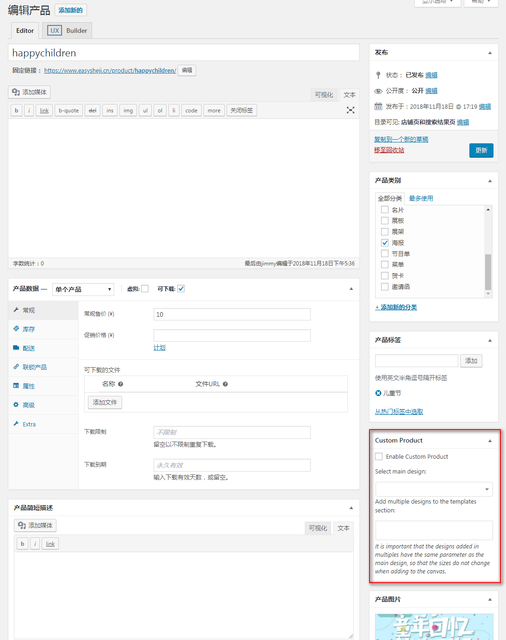Enable Custom Product checkbox

[x=379, y=456]
